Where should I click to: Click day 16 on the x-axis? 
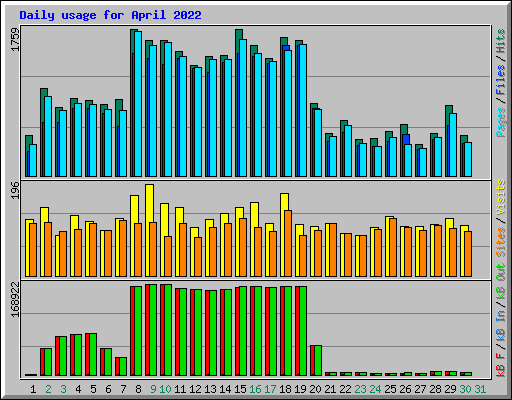pos(255,389)
